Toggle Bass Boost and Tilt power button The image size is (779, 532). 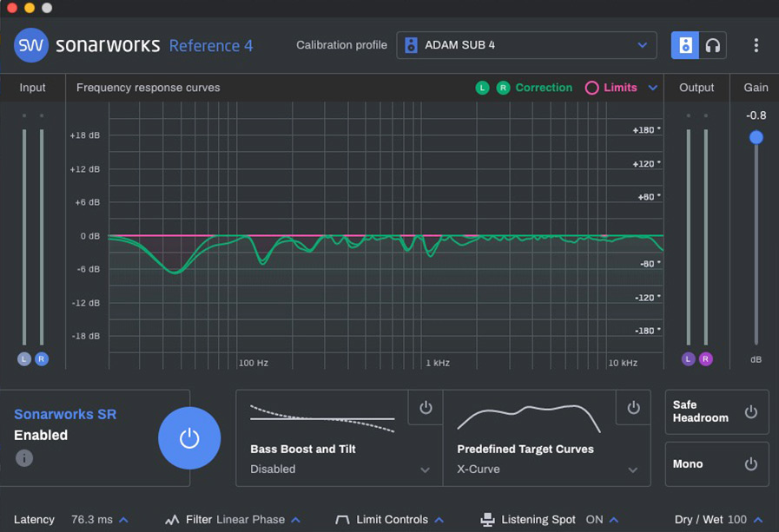tap(426, 408)
